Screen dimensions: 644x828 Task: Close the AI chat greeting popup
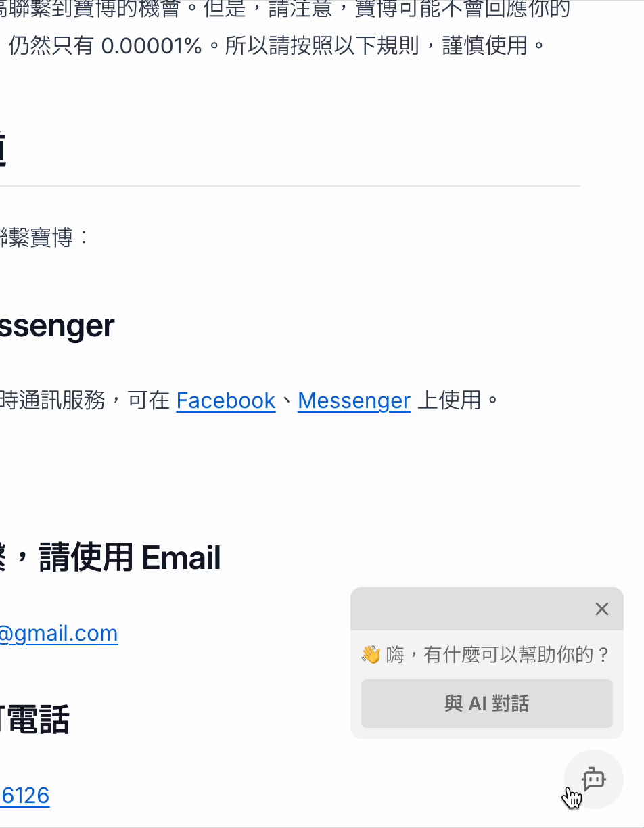[x=602, y=609]
